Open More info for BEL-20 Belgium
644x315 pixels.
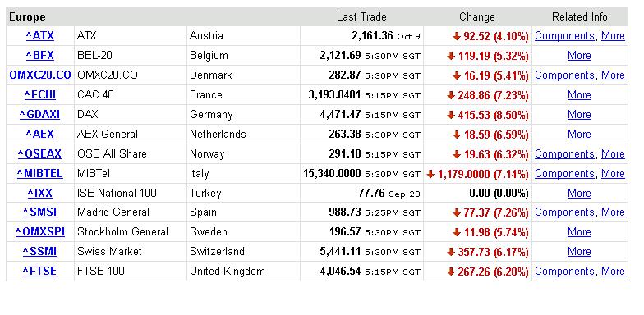click(579, 56)
